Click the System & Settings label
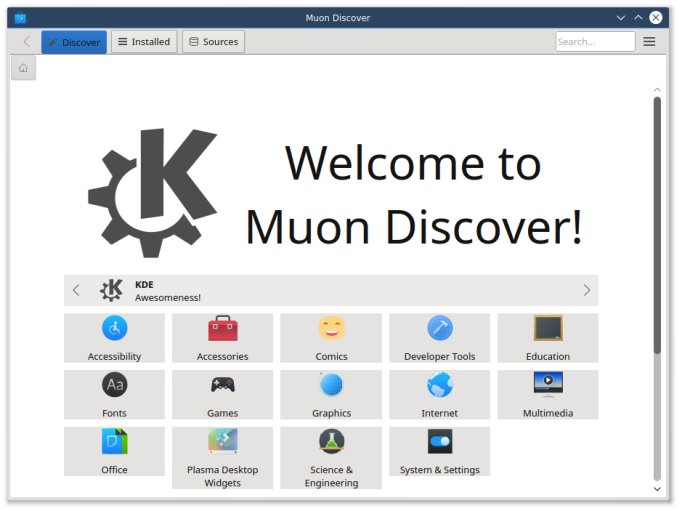Image resolution: width=680 pixels, height=511 pixels. [440, 470]
